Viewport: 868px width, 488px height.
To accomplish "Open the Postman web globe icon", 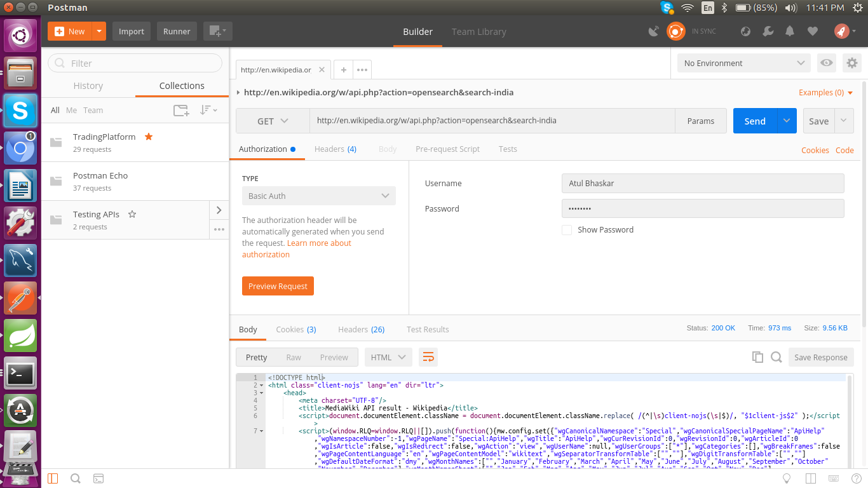I will 746,31.
